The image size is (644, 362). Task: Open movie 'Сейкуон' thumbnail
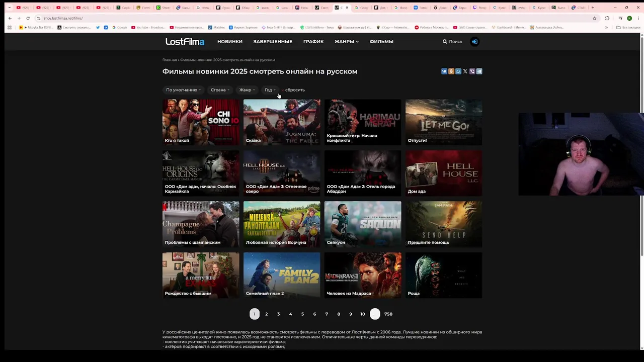tap(363, 224)
